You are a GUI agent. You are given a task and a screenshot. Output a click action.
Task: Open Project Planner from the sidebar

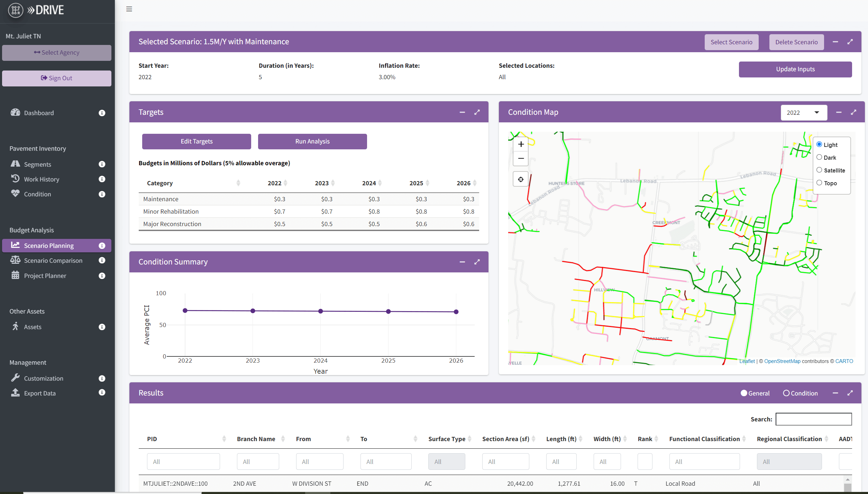(x=45, y=276)
